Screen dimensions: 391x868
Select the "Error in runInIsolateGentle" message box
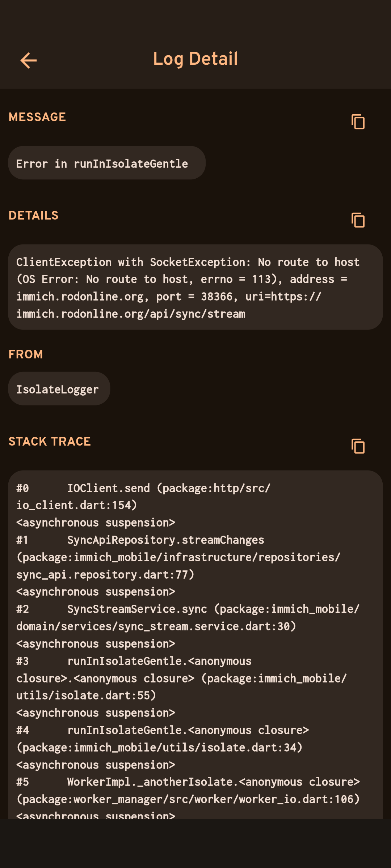pyautogui.click(x=106, y=163)
